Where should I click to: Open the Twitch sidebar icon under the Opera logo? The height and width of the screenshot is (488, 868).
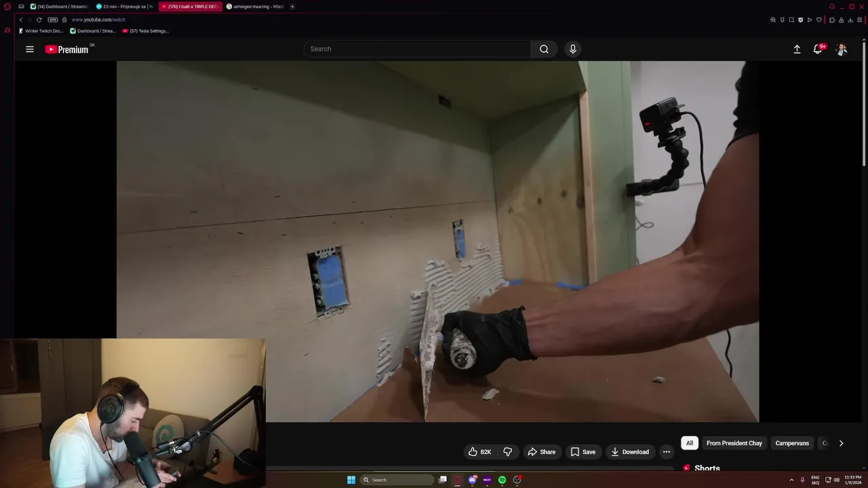pyautogui.click(x=7, y=30)
